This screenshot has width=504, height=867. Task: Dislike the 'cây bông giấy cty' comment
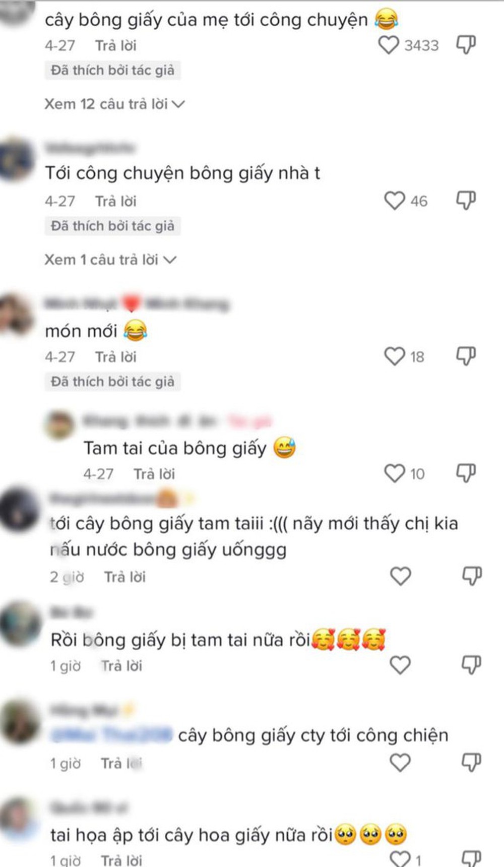tap(472, 763)
